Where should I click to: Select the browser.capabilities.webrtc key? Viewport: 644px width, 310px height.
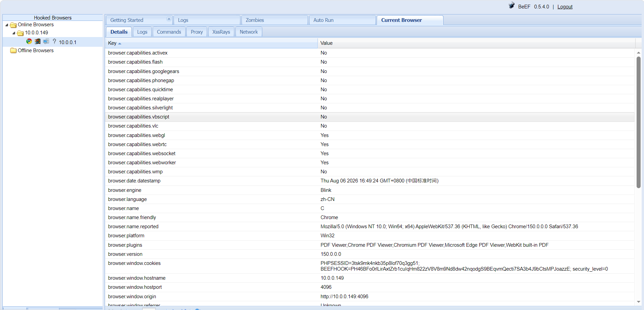(x=137, y=144)
